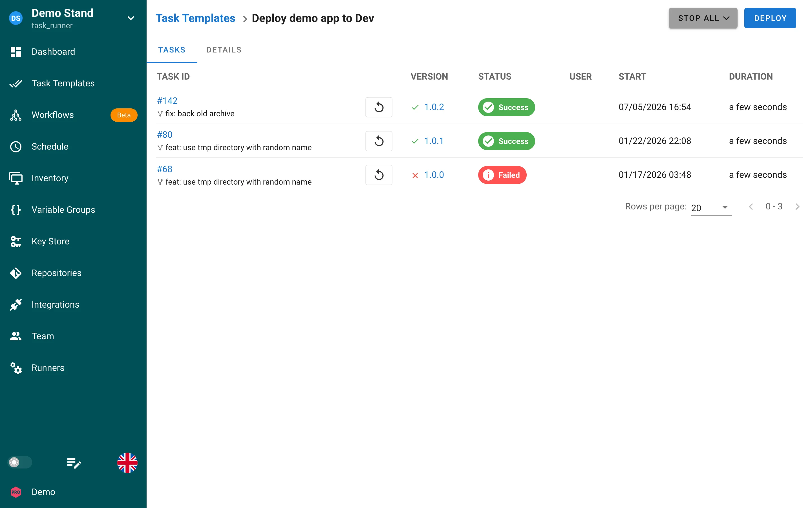Click the Team people icon
812x508 pixels.
[x=16, y=336]
